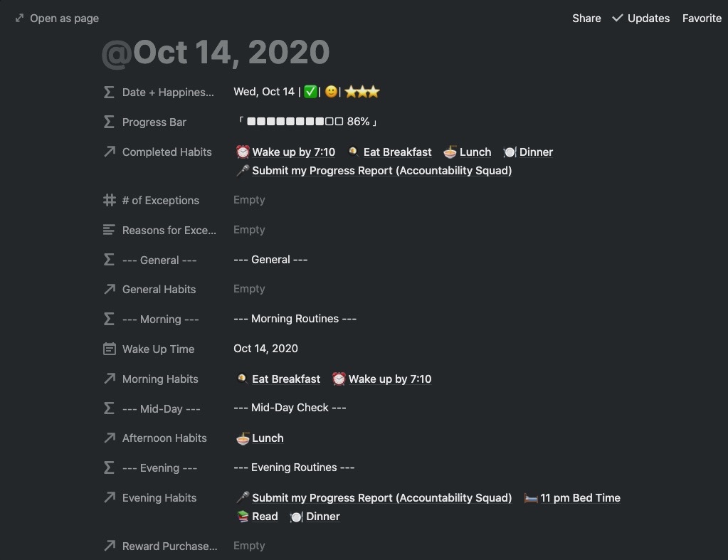This screenshot has height=560, width=728.
Task: Select the Wake Up Time date value
Action: [265, 349]
